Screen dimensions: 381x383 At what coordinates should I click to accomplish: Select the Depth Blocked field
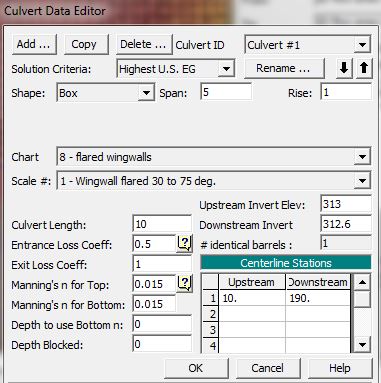point(162,344)
